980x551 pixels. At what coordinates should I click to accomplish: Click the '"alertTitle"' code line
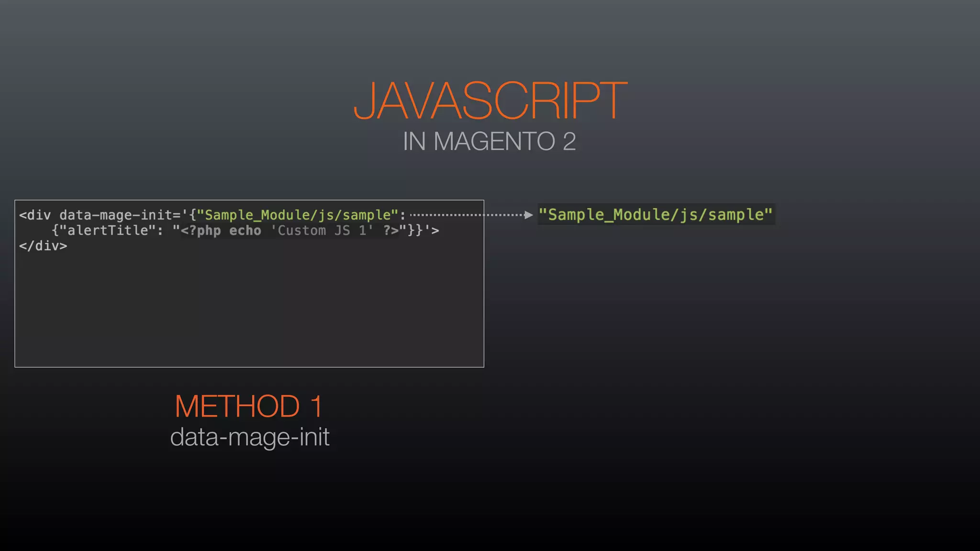(x=245, y=231)
